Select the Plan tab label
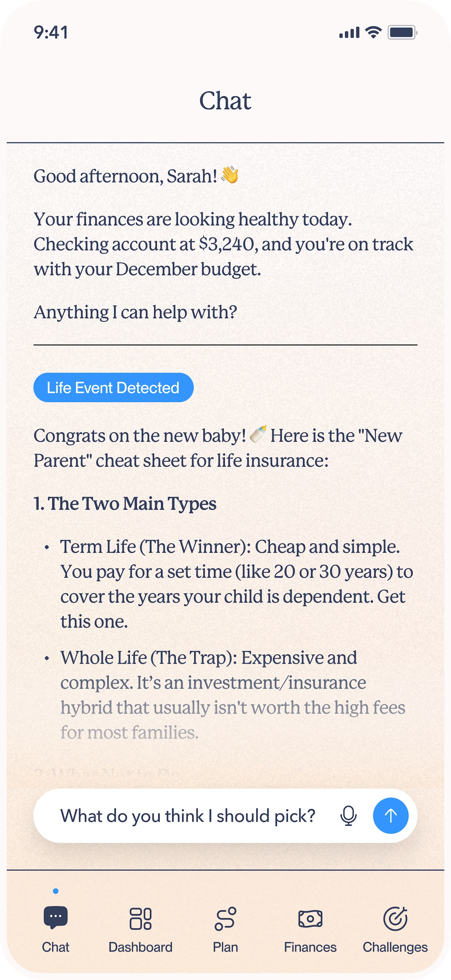451x980 pixels. 225,947
